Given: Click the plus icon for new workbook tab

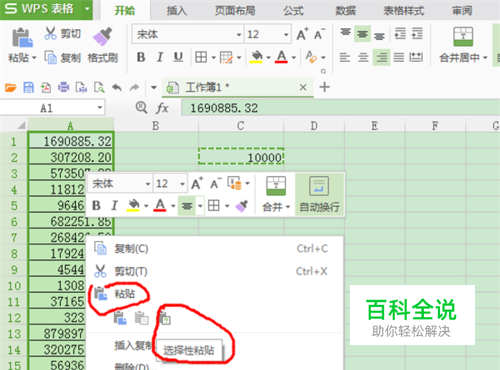Looking at the screenshot, I should click(x=324, y=87).
